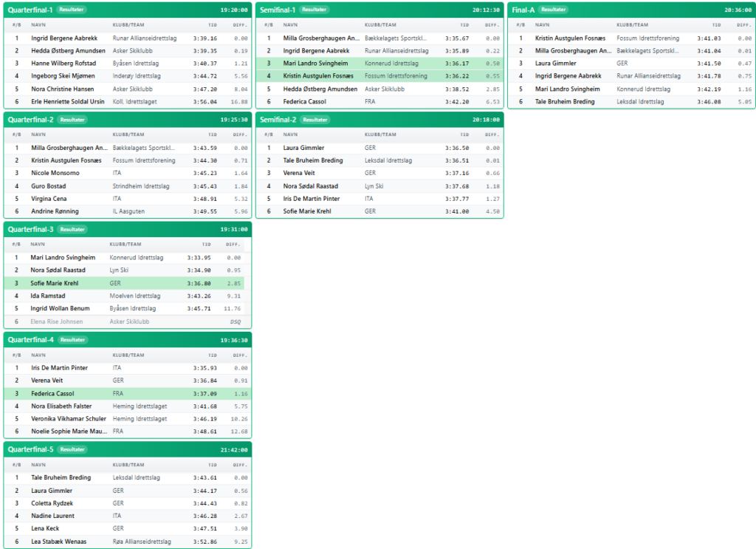Click Nicole Monsorno in Quarterfinal-2
Screen dimensions: 756x549
point(55,173)
